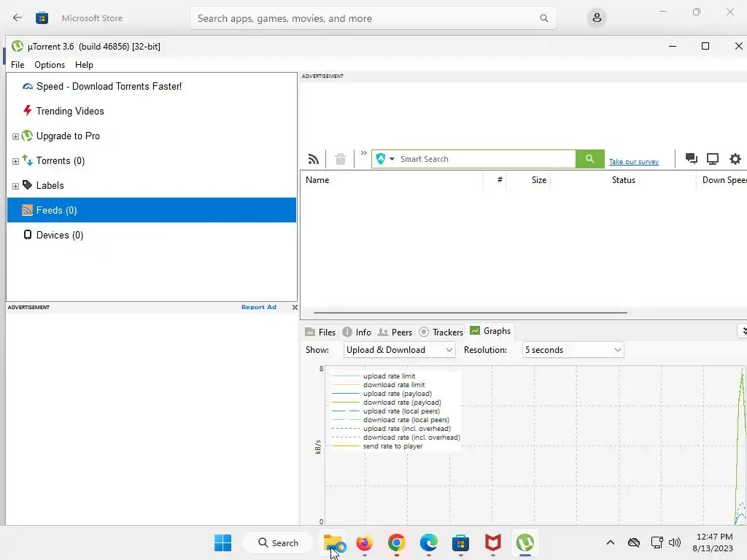Open the search provider shield dropdown
This screenshot has width=747, height=560.
(x=385, y=159)
